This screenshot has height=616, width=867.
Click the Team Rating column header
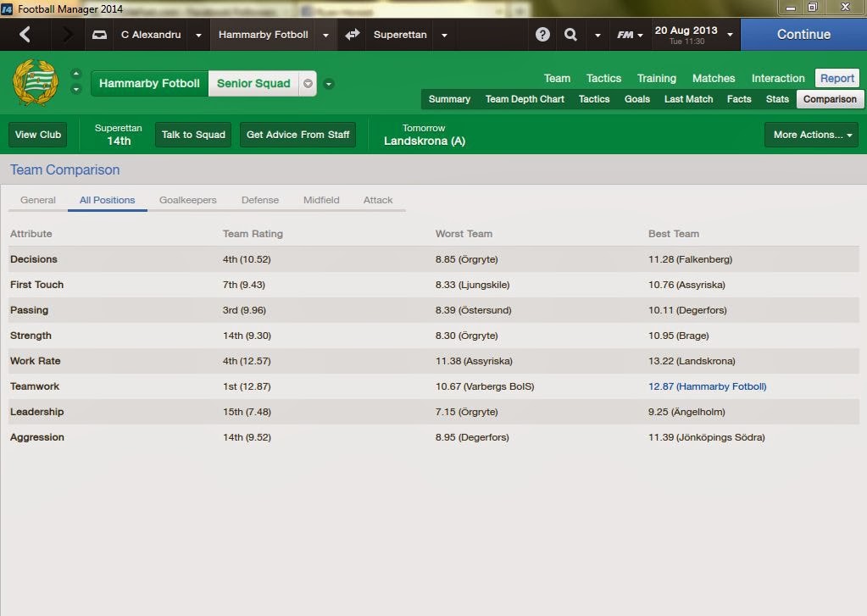tap(253, 234)
